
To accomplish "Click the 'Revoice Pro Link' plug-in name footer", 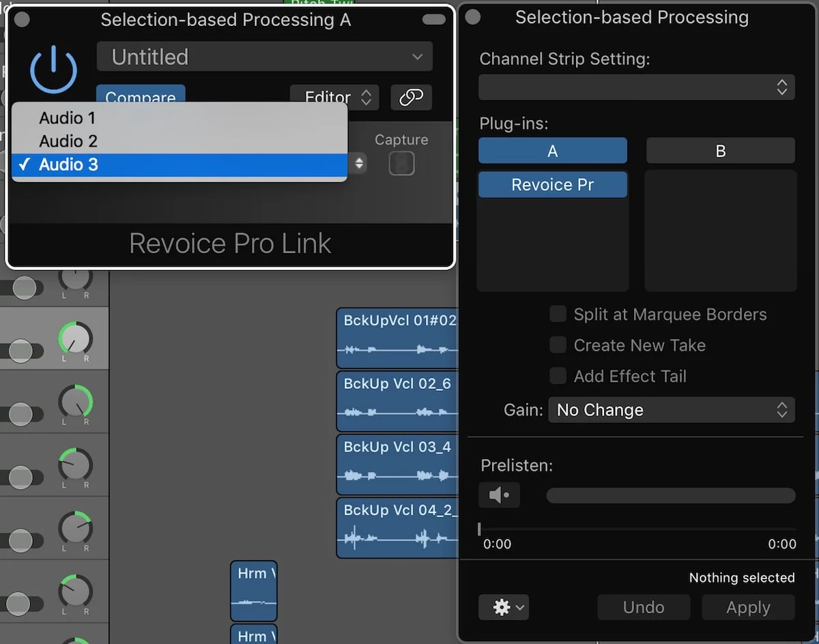I will 230,244.
